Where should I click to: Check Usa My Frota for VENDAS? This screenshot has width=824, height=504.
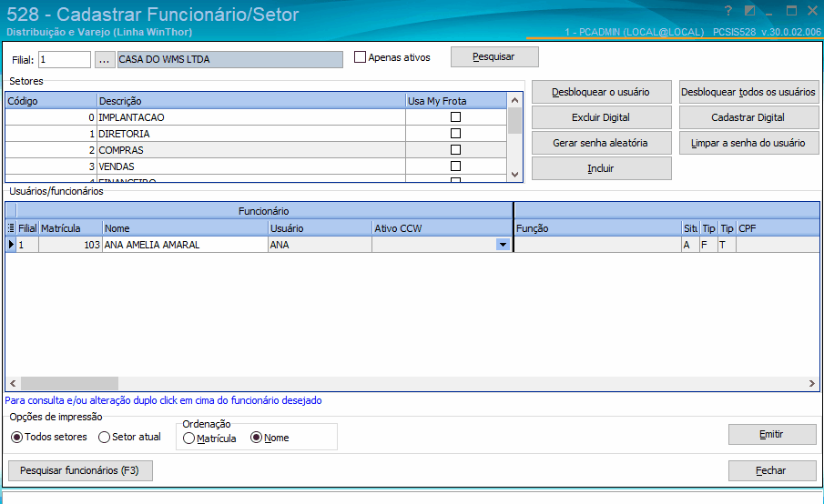[455, 166]
